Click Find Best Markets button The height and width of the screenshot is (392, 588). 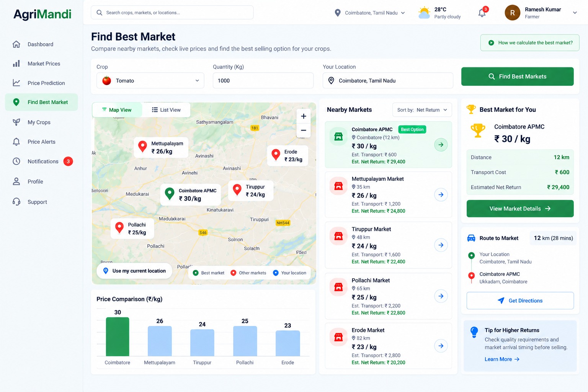517,77
